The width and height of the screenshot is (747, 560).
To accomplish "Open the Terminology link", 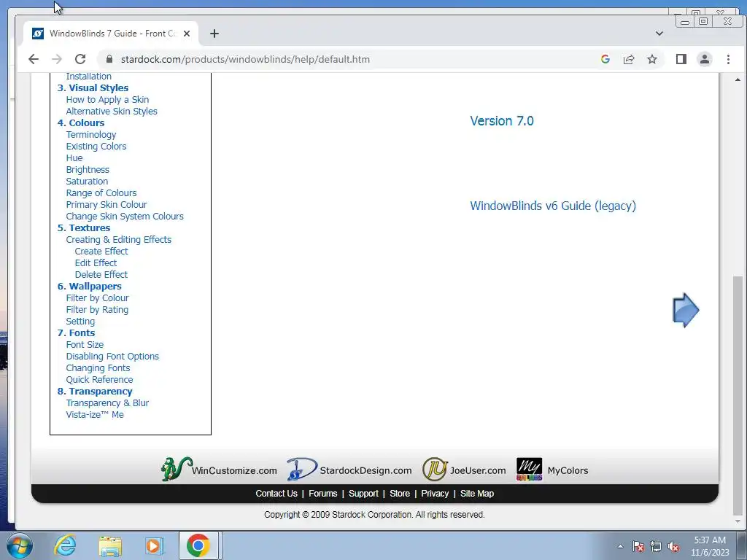I will click(91, 135).
